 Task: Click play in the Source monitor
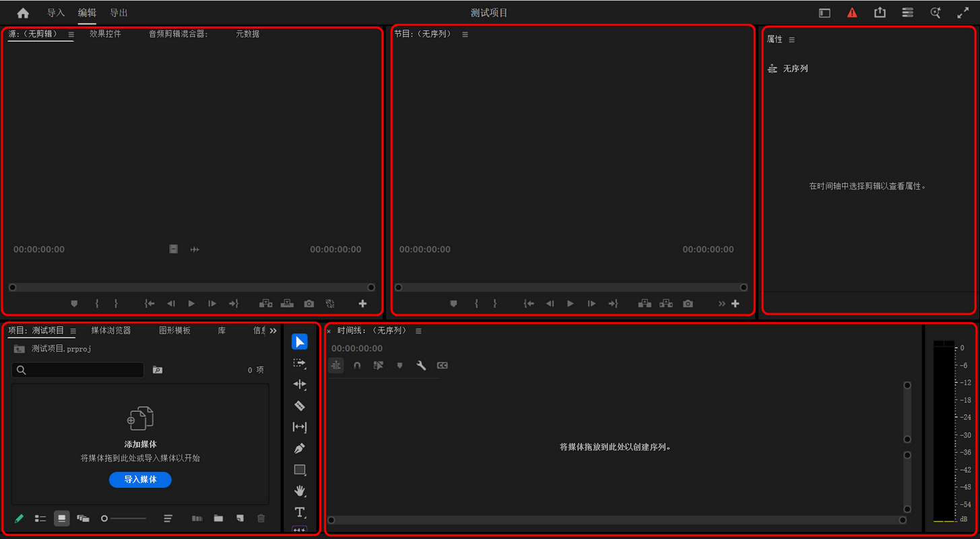(192, 304)
